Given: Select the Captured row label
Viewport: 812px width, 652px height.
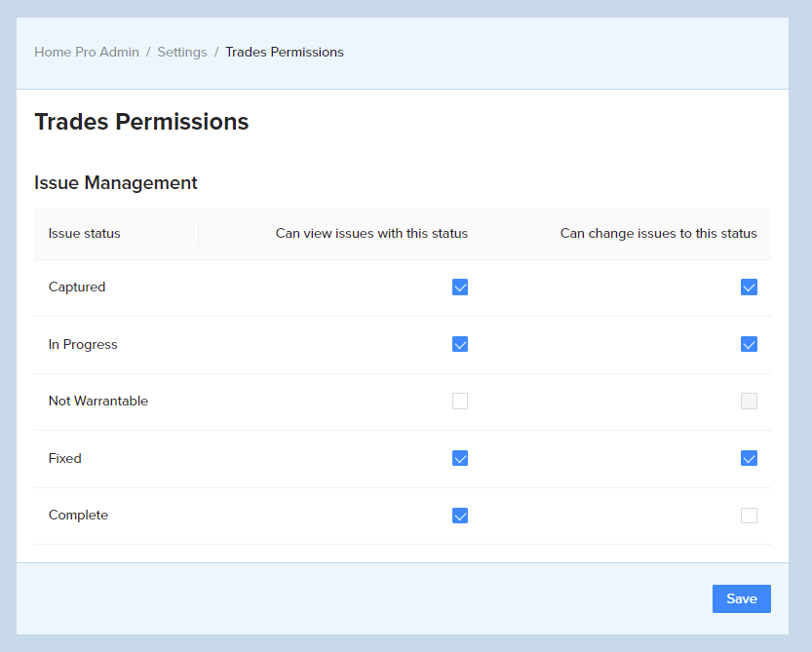Looking at the screenshot, I should 77,287.
